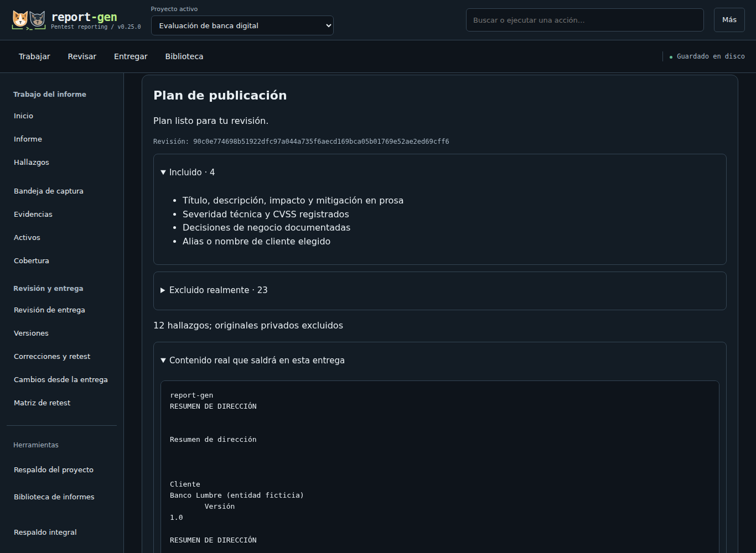The width and height of the screenshot is (756, 553).
Task: Open the Proyecto activo dropdown
Action: point(242,25)
